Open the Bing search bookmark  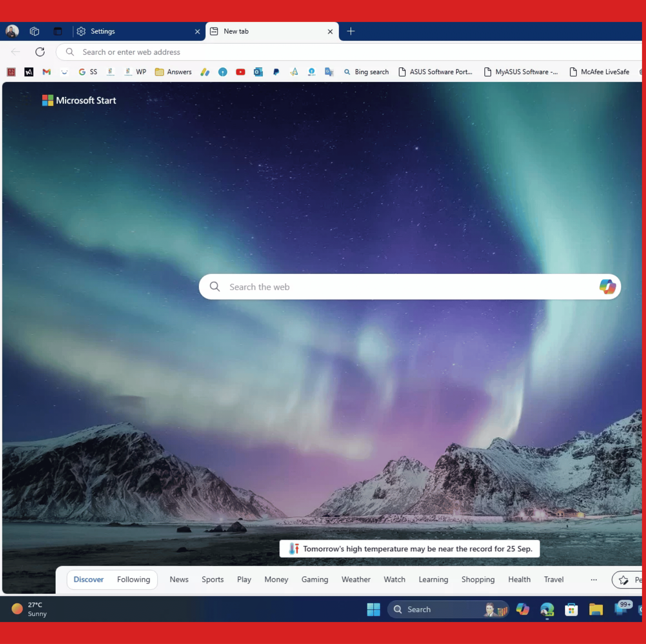click(x=366, y=72)
